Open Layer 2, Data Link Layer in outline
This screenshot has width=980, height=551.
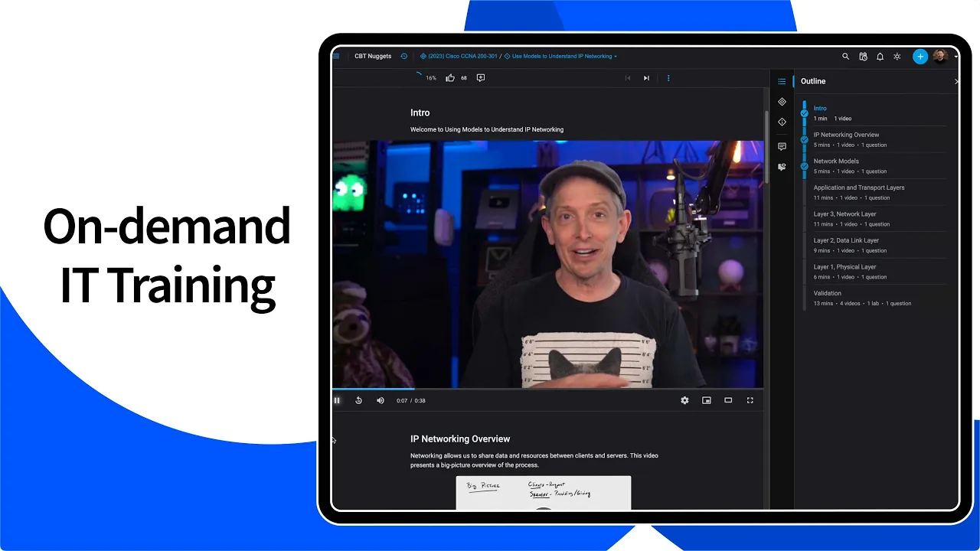[846, 240]
